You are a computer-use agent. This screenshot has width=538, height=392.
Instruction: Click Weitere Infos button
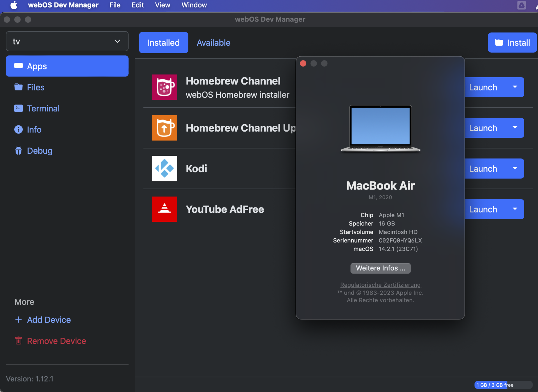(x=380, y=268)
